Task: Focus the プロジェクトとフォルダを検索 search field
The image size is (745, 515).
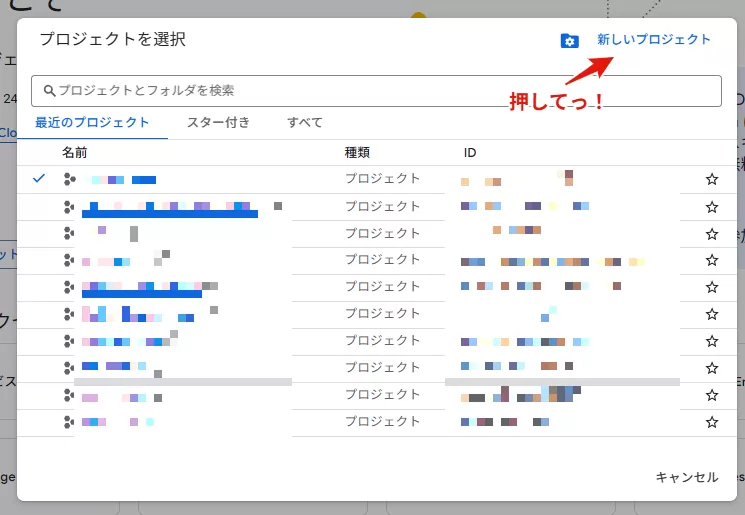Action: (x=376, y=91)
